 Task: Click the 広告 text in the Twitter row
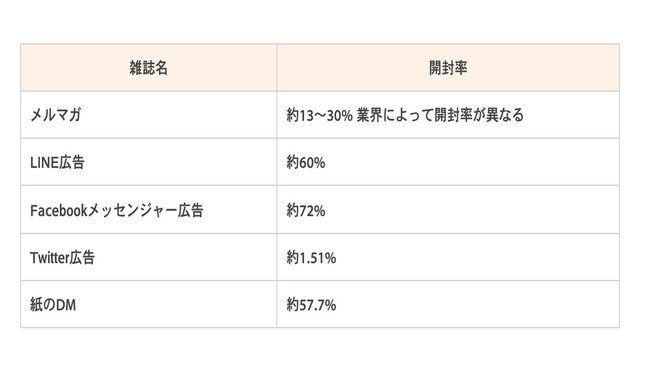pyautogui.click(x=82, y=257)
